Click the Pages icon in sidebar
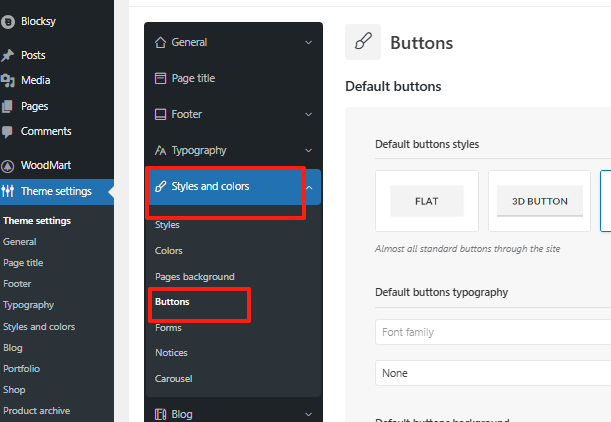611x422 pixels. pos(8,106)
